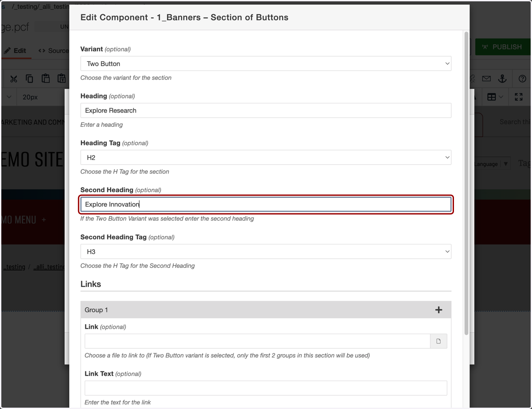Click the Second Heading field with Explore Innovation
Screen dimensions: 532x409
(266, 204)
